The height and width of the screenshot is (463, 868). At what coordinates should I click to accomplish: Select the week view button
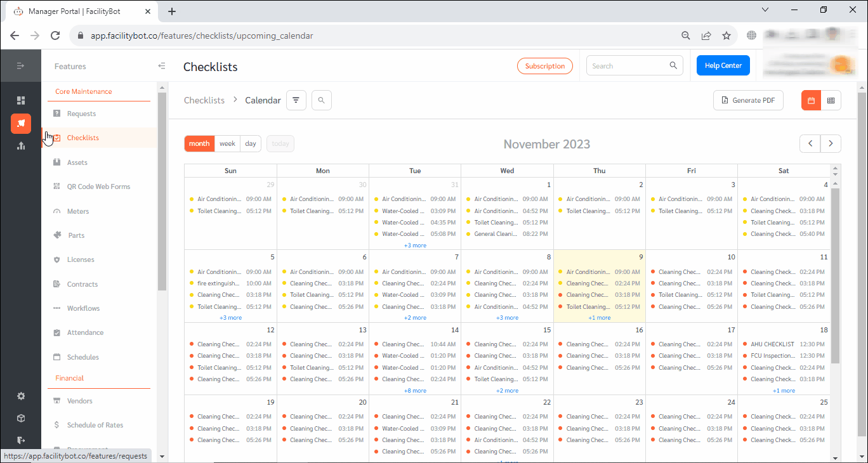point(228,144)
